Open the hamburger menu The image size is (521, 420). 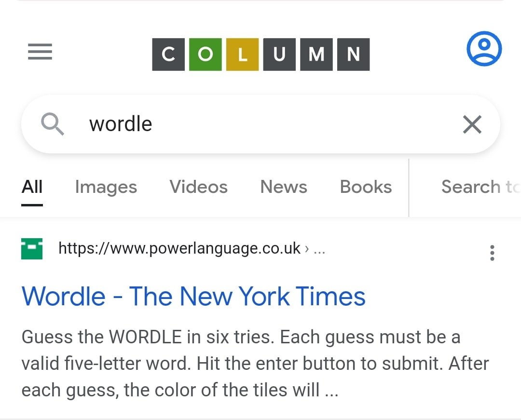40,52
